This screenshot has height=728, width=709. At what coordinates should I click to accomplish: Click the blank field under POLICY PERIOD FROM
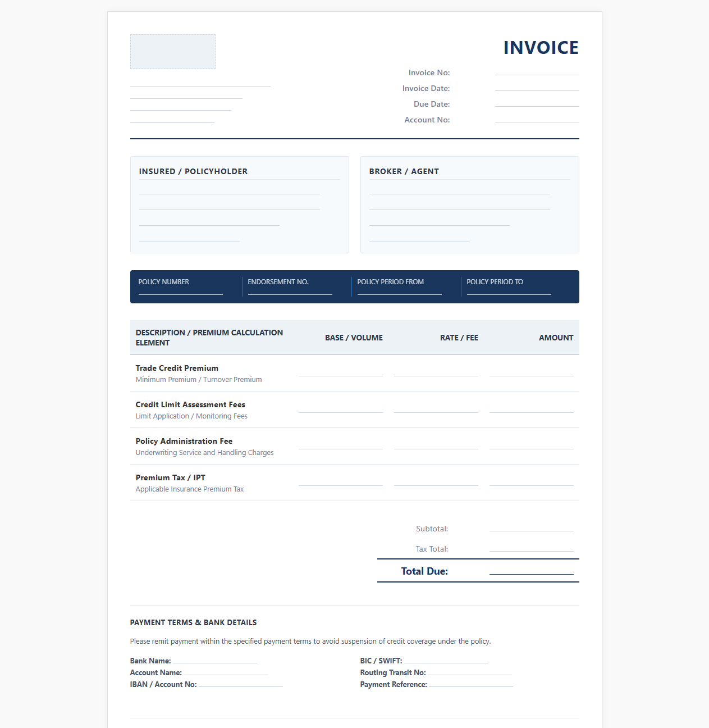click(400, 291)
